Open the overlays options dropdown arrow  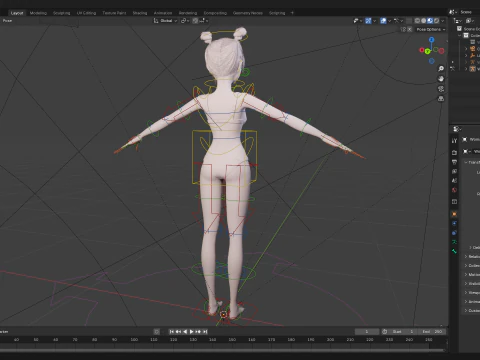coord(389,21)
